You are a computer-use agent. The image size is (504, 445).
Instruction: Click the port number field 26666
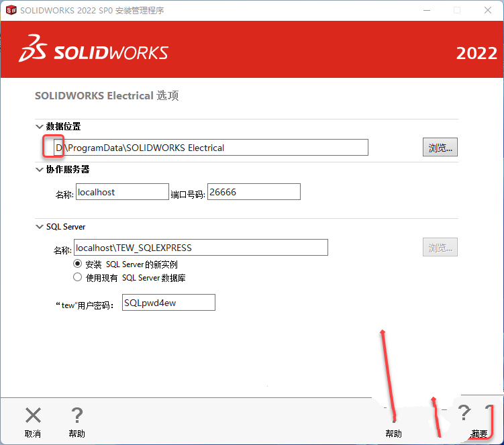254,192
